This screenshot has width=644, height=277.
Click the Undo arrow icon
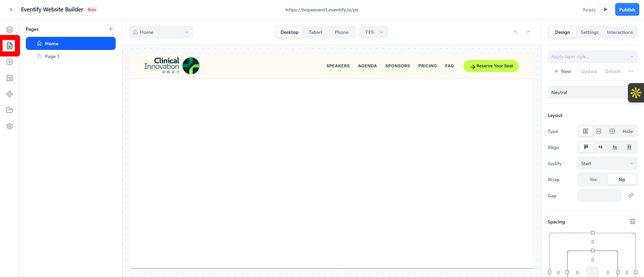(516, 32)
